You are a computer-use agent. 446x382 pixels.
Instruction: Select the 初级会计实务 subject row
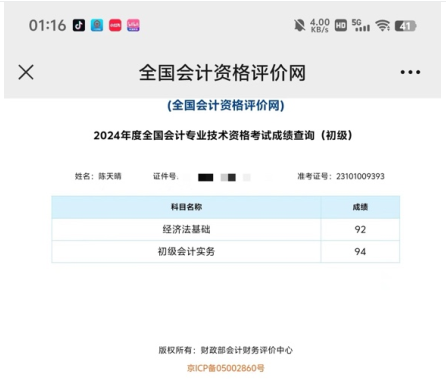click(226, 251)
